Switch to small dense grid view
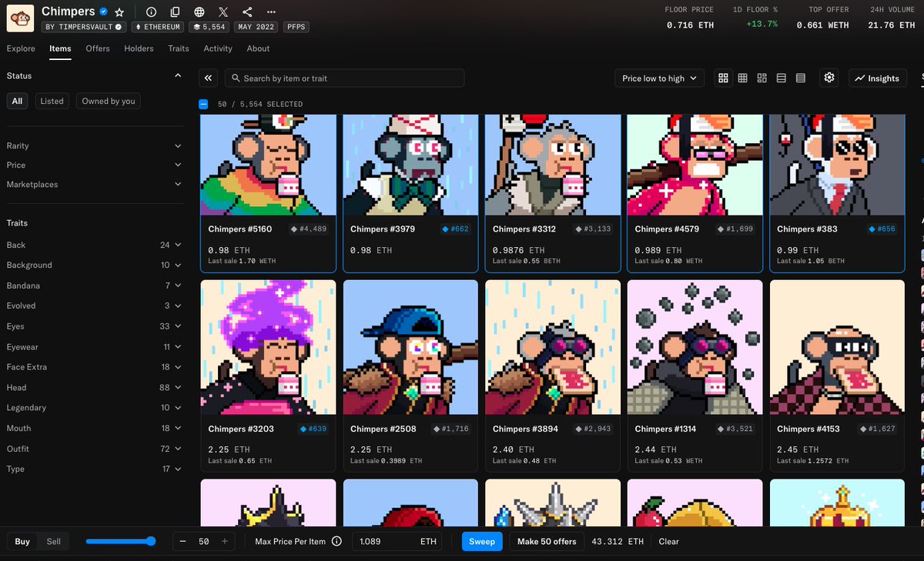Viewport: 924px width, 561px height. click(x=742, y=78)
